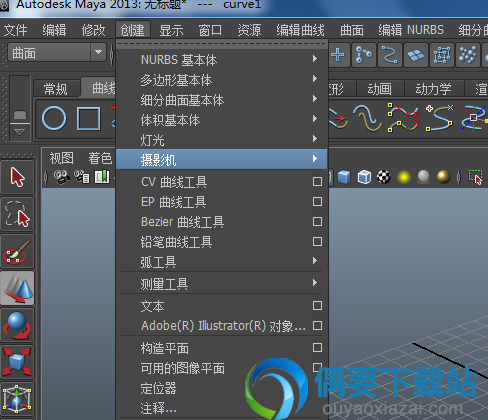Open EP 曲线工具 option box

coord(317,202)
